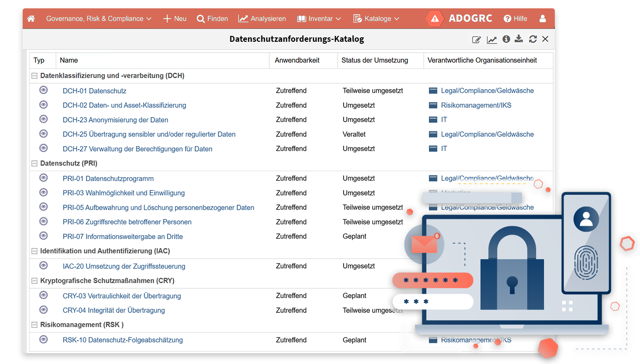Open the Governance, Risk & Compliance dropdown
The height and width of the screenshot is (364, 640).
(x=99, y=19)
